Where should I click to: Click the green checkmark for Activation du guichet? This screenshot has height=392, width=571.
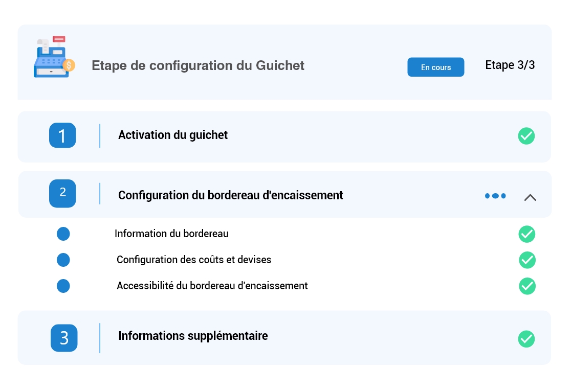[526, 136]
